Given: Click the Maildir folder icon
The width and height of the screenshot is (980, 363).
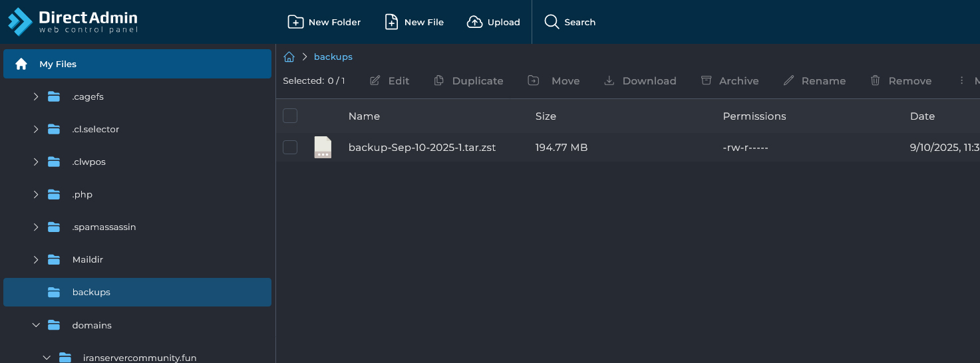Looking at the screenshot, I should tap(55, 259).
